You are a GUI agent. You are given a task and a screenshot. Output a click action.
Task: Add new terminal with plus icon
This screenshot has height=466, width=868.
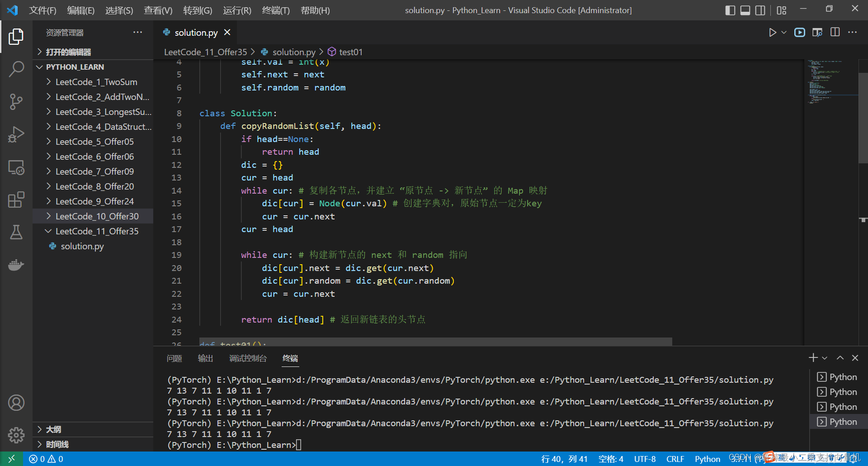point(813,358)
